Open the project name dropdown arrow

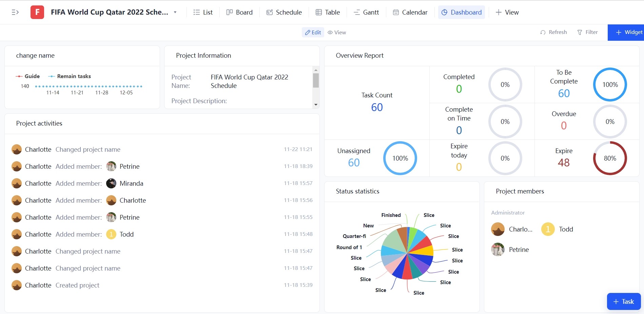(x=175, y=12)
